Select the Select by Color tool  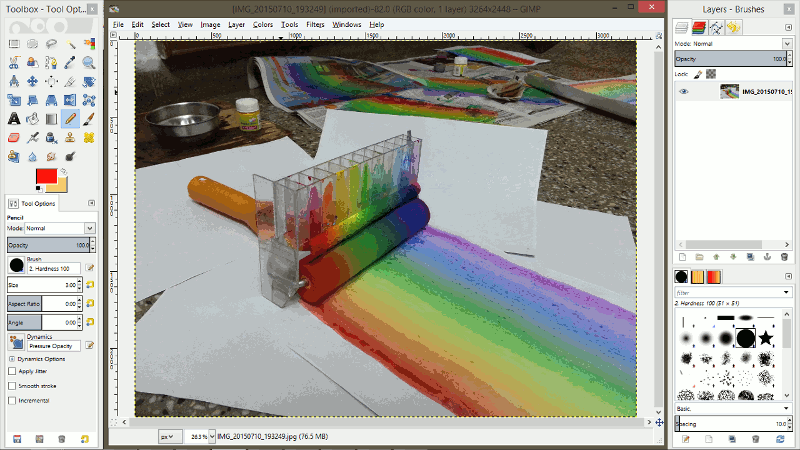click(89, 44)
